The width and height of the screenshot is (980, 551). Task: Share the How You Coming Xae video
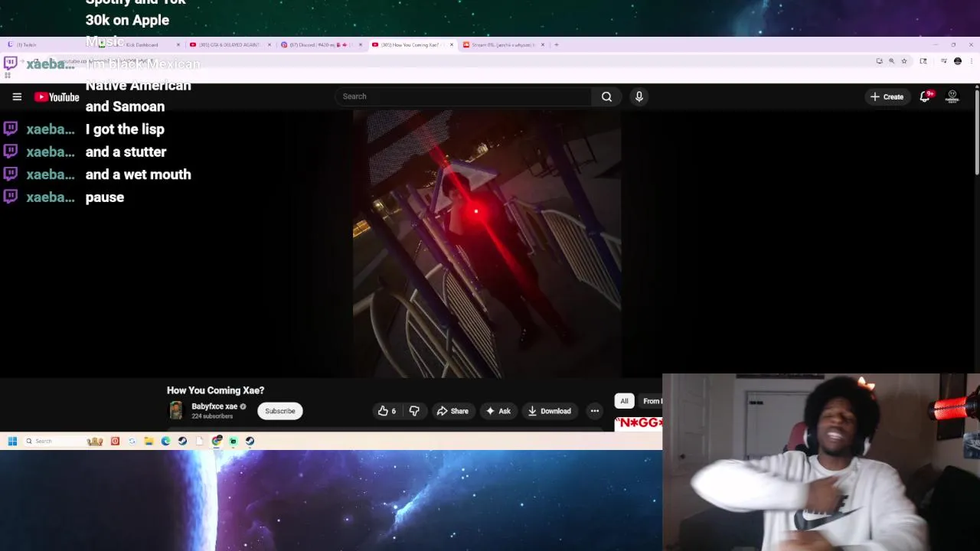[452, 411]
